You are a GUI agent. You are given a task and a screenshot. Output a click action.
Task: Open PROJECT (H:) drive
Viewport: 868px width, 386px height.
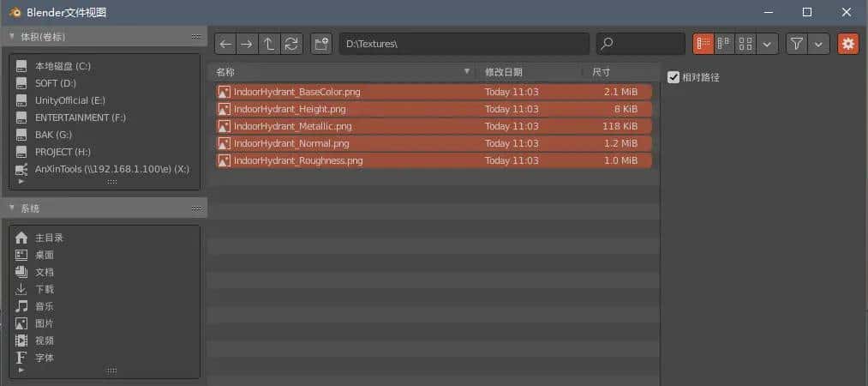tap(104, 152)
